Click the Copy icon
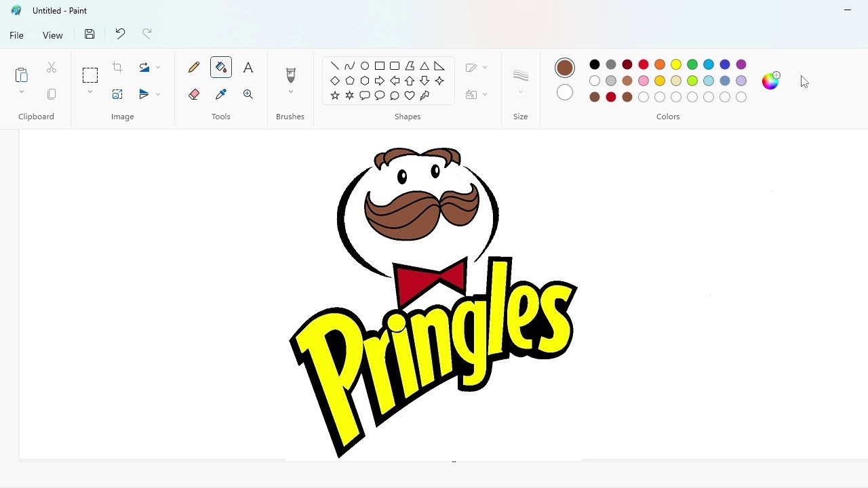The image size is (868, 488). (52, 94)
